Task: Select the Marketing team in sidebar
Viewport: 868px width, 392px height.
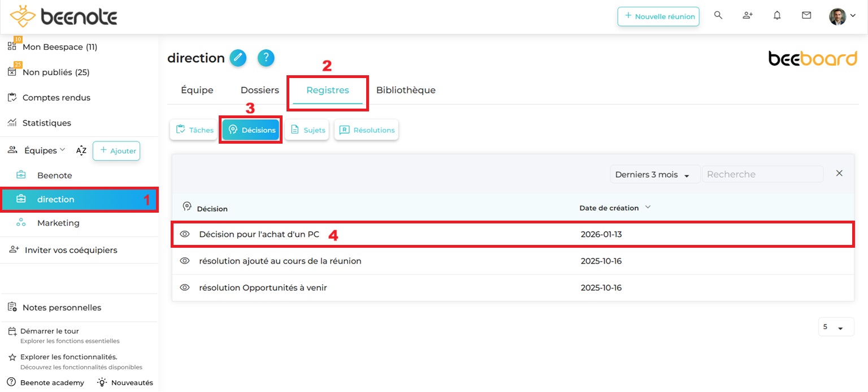Action: [x=58, y=223]
